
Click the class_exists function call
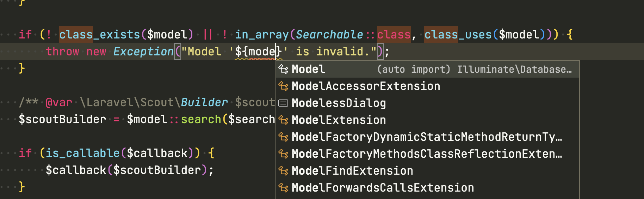[100, 35]
